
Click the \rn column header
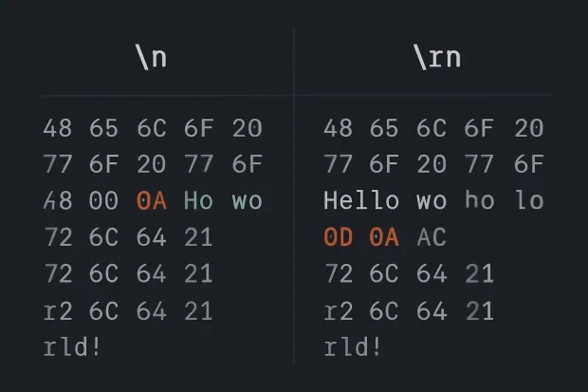437,58
